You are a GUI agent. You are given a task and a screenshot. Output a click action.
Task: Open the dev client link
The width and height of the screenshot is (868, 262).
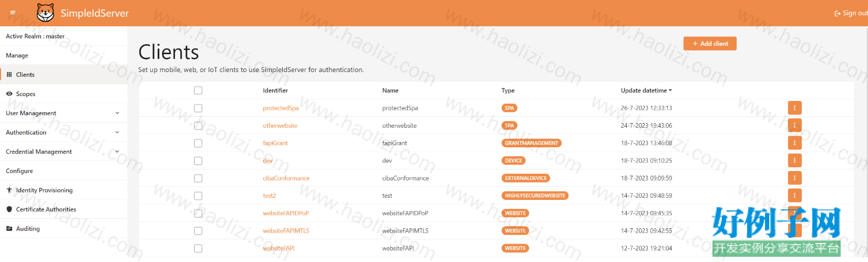[x=268, y=160]
